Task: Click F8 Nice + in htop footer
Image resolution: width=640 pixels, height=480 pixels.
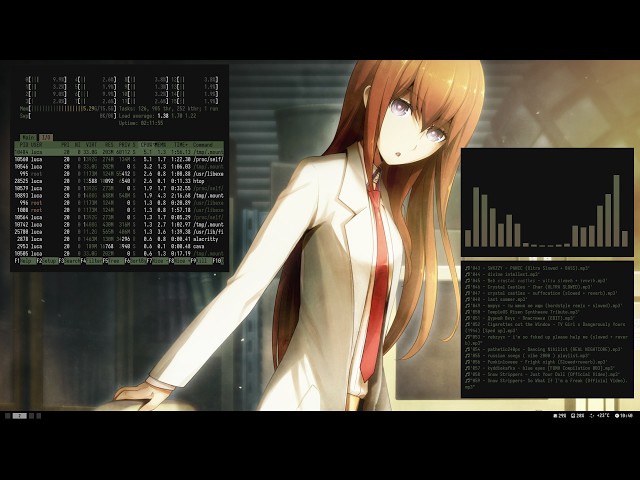Action: click(x=180, y=261)
